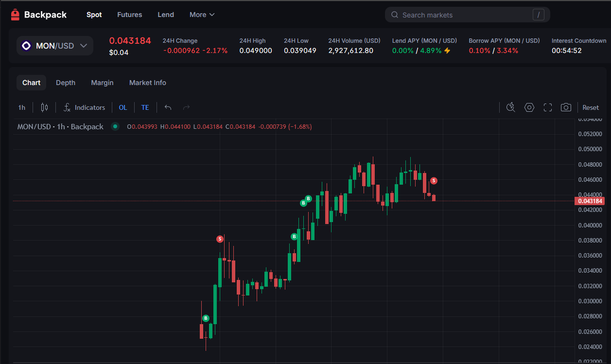Click the undo arrow icon
Screen dimensions: 611x364
point(168,107)
